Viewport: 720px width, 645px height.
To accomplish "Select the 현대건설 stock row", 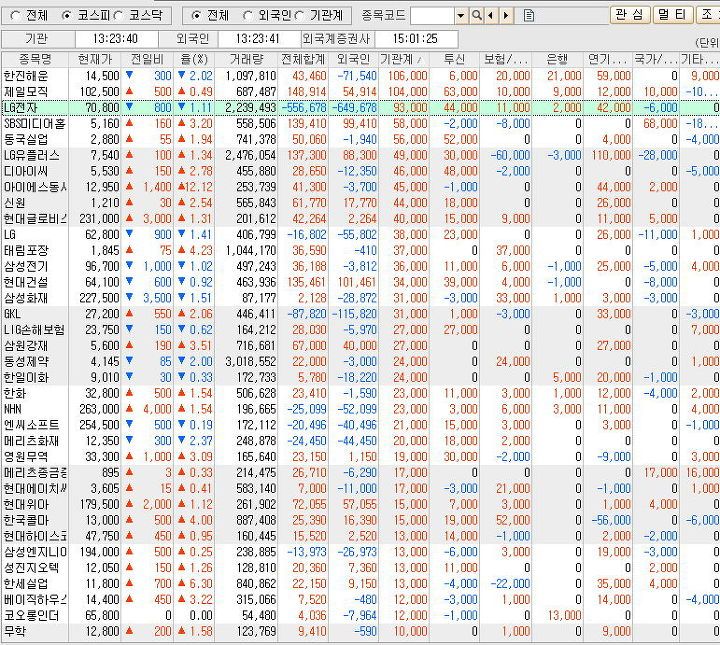I will pos(360,282).
